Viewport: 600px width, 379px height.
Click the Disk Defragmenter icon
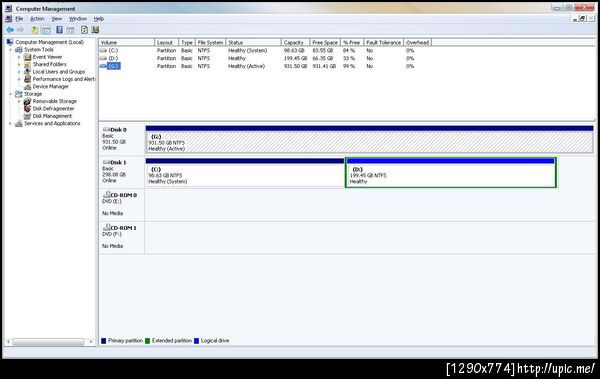27,109
